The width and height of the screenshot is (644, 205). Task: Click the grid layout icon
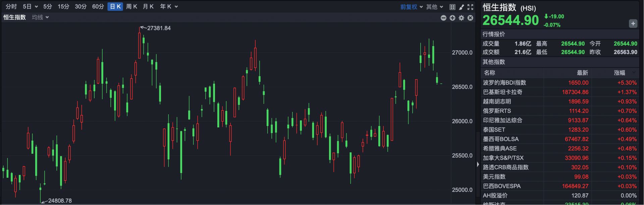tap(452, 7)
